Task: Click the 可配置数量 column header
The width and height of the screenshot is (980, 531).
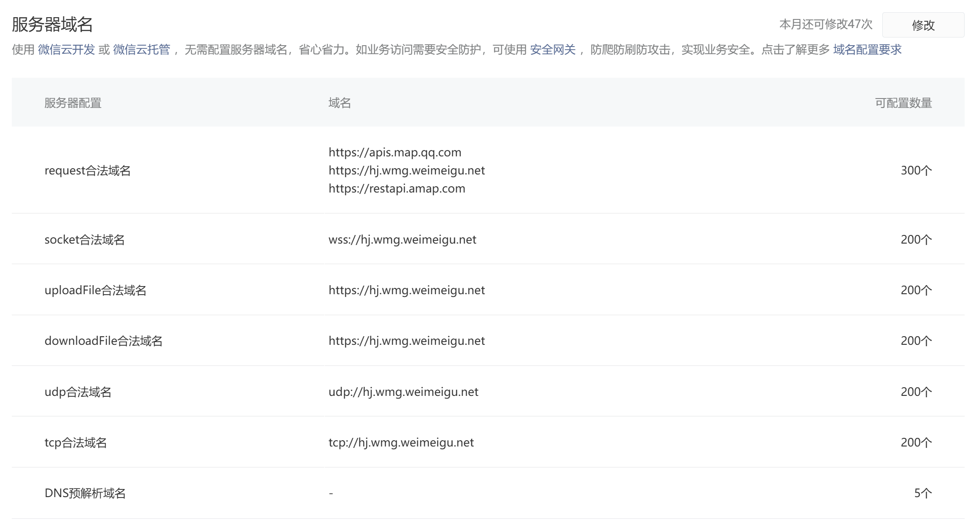Action: pyautogui.click(x=903, y=103)
